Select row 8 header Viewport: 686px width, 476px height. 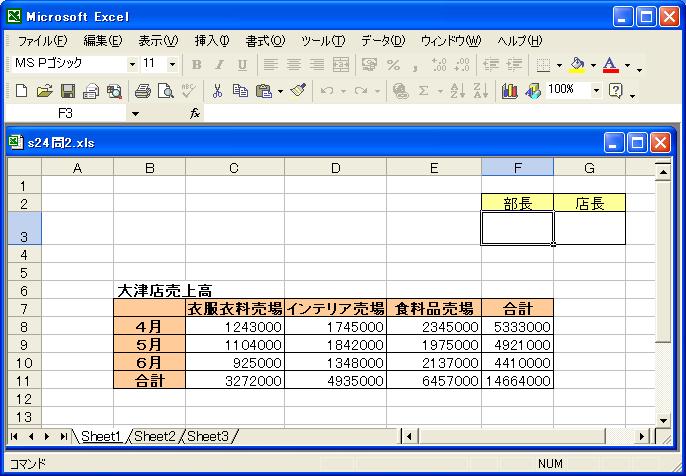pos(24,327)
